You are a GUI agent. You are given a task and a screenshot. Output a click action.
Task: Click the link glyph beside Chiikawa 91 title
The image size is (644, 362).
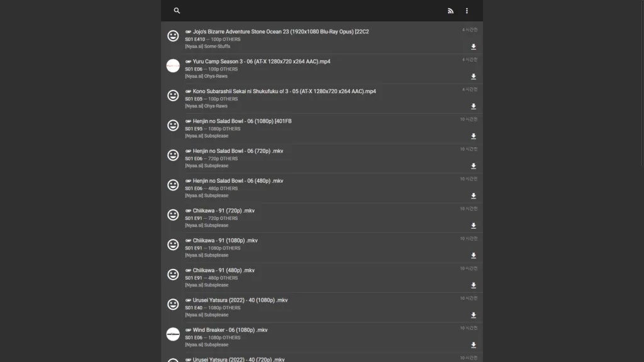(x=187, y=211)
